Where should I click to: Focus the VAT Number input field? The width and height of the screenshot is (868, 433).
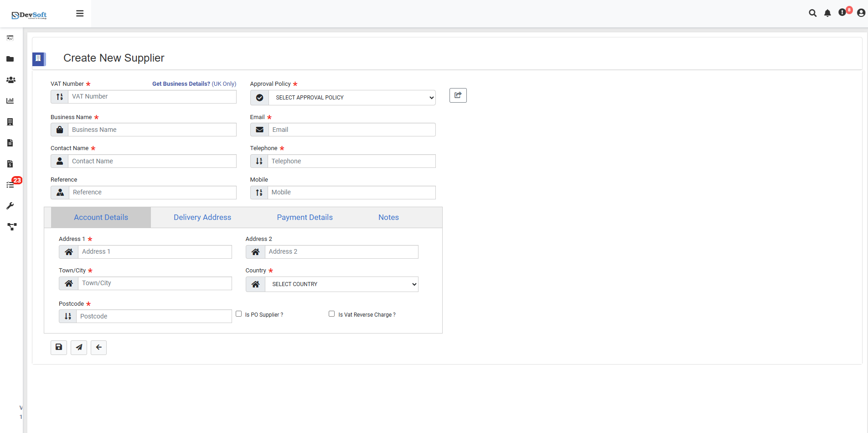tap(152, 97)
